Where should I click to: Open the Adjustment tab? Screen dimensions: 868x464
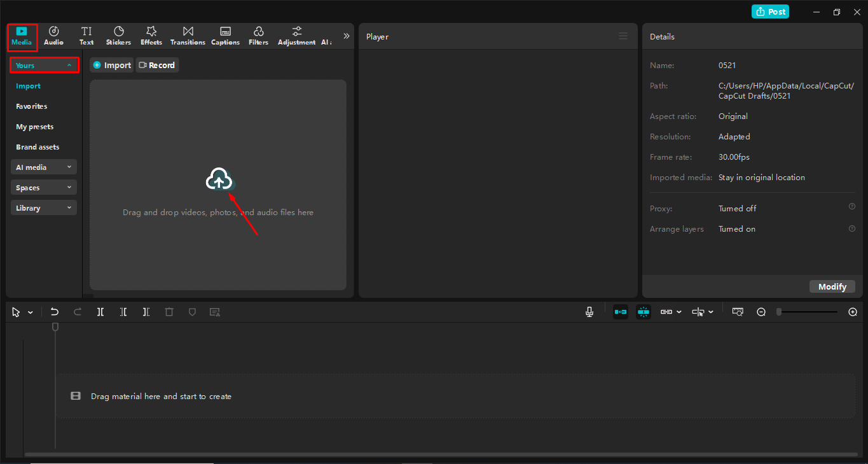296,35
